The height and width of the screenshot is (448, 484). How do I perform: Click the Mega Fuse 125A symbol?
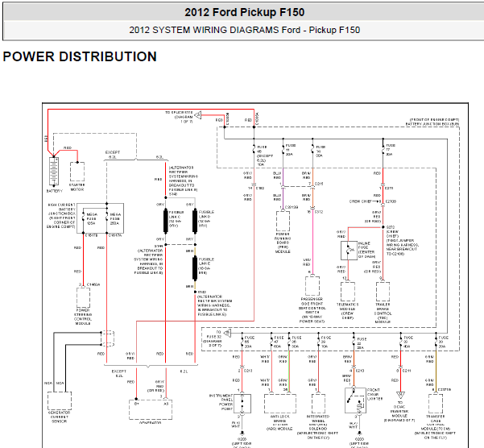click(83, 216)
